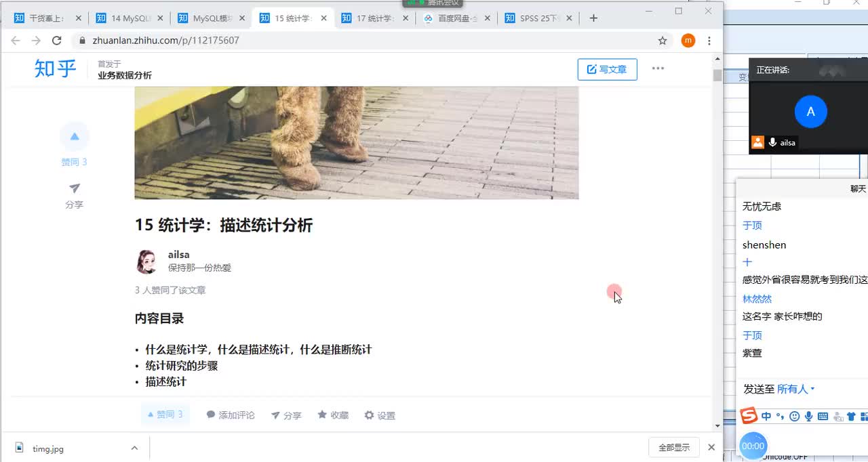
Task: Bookmark this page with the star icon
Action: click(663, 41)
